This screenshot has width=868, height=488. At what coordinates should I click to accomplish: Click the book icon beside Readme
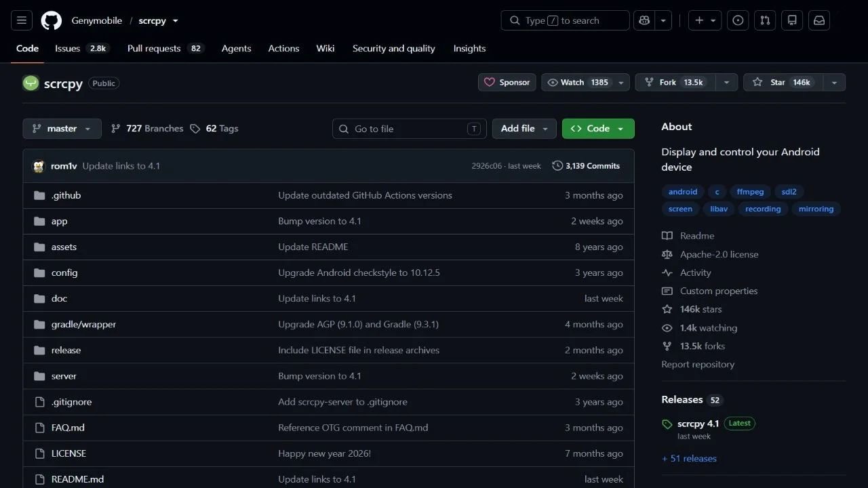tap(667, 236)
